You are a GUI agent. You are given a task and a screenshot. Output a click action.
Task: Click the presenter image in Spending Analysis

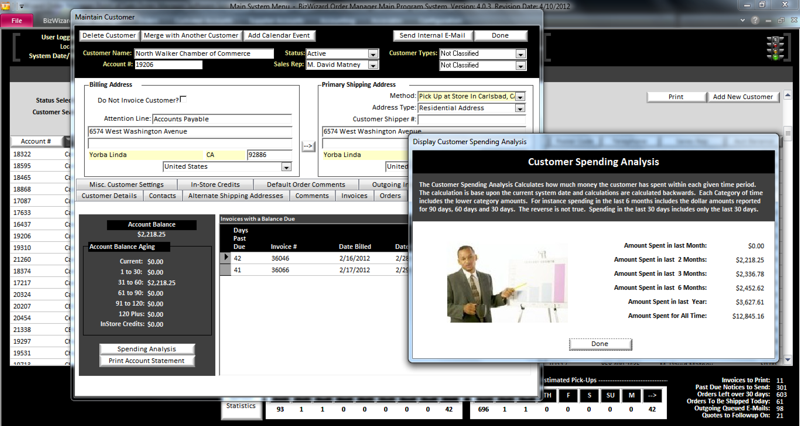507,283
